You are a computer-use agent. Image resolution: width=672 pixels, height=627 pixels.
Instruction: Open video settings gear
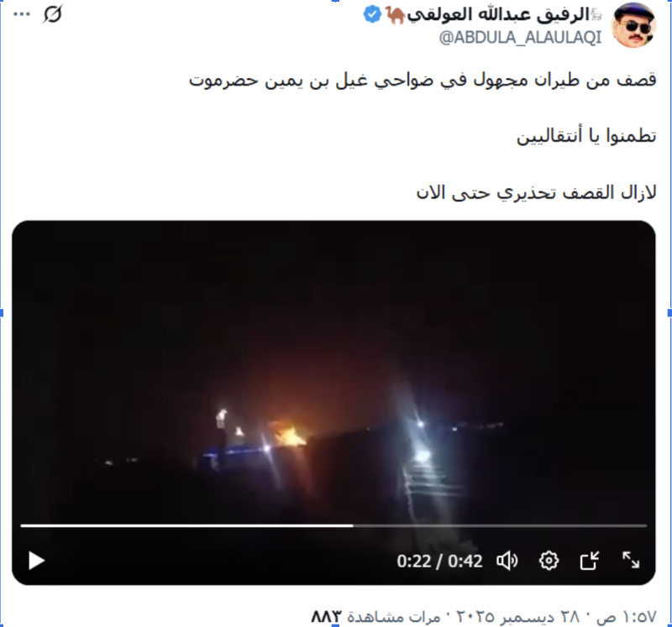pos(549,561)
